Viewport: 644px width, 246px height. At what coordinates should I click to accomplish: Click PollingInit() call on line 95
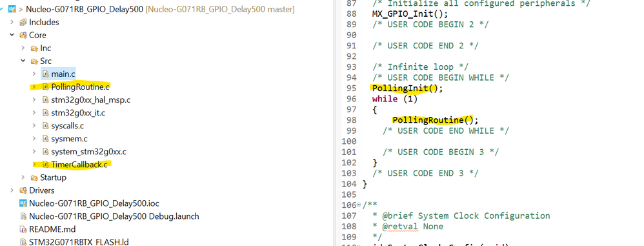coord(408,88)
